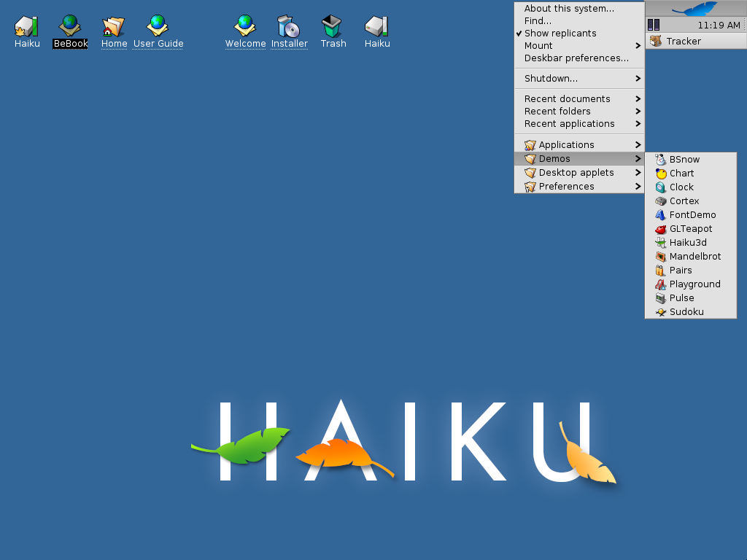Viewport: 747px width, 560px height.
Task: Select the Shutdown... menu entry
Action: (579, 79)
